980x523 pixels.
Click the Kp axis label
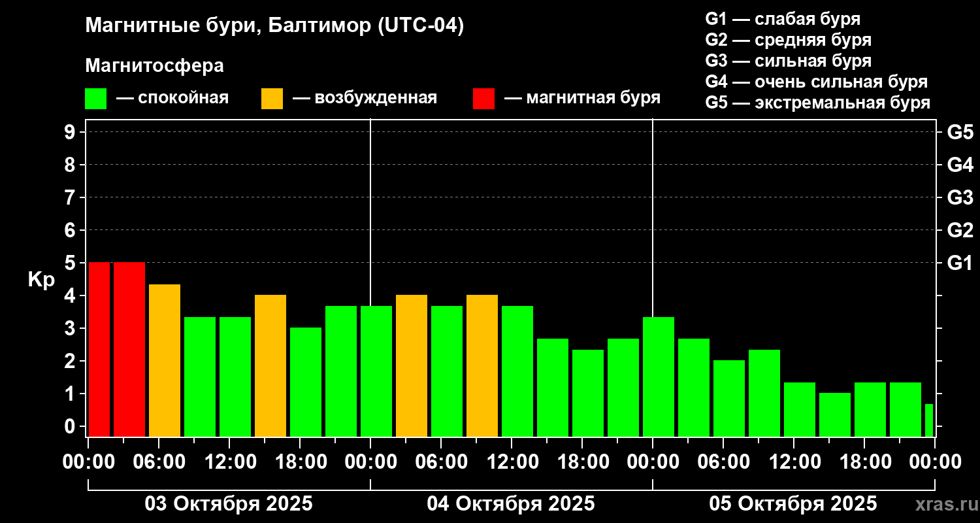[42, 280]
